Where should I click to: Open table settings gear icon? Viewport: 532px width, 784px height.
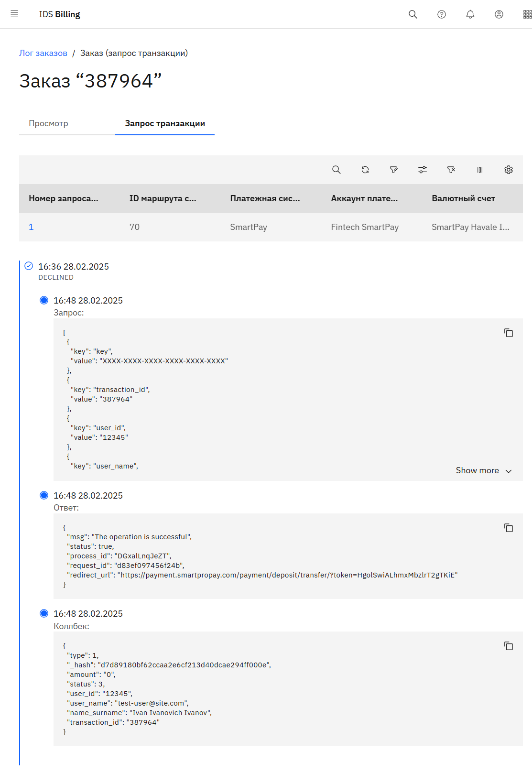pos(509,170)
